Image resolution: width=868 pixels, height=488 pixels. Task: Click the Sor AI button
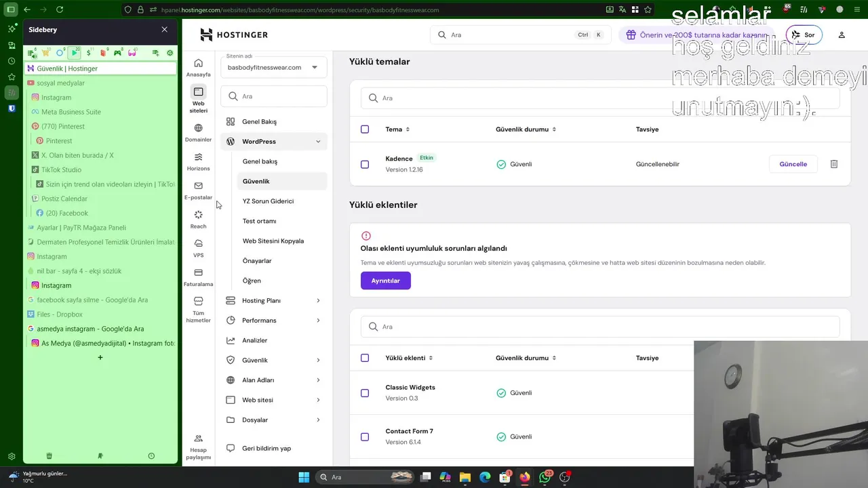(x=804, y=35)
